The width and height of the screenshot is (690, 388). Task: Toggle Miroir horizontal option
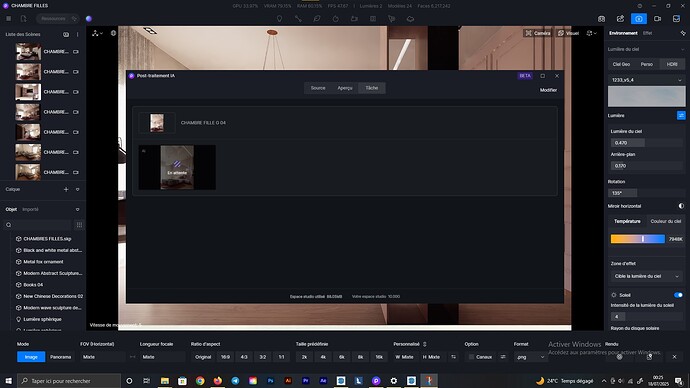click(x=681, y=206)
